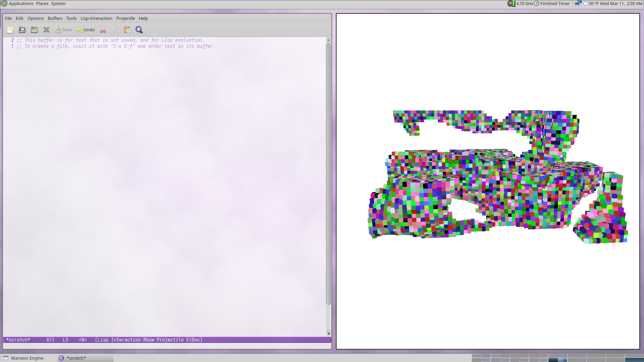This screenshot has width=644, height=362.
Task: Click the comment line starting 'To create a file'
Action: [116, 46]
